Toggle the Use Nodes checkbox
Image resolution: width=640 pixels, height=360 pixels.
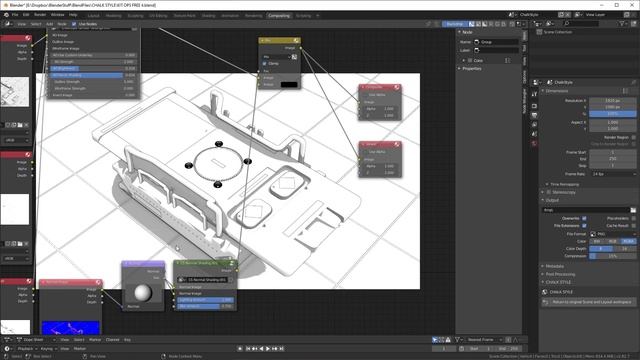point(74,24)
